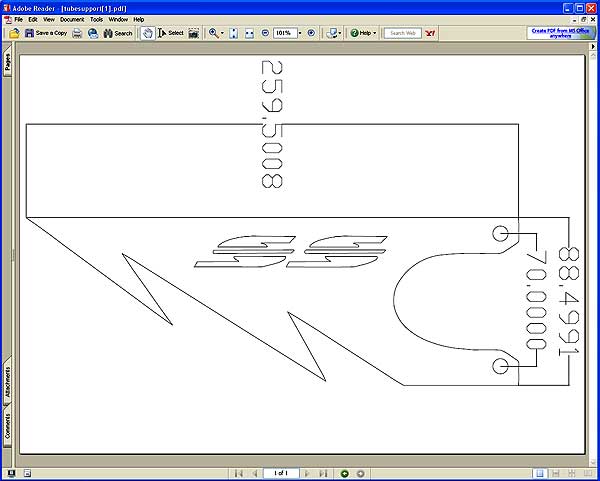Enable single page layout view
Viewport: 600px width, 481px height.
pyautogui.click(x=539, y=473)
